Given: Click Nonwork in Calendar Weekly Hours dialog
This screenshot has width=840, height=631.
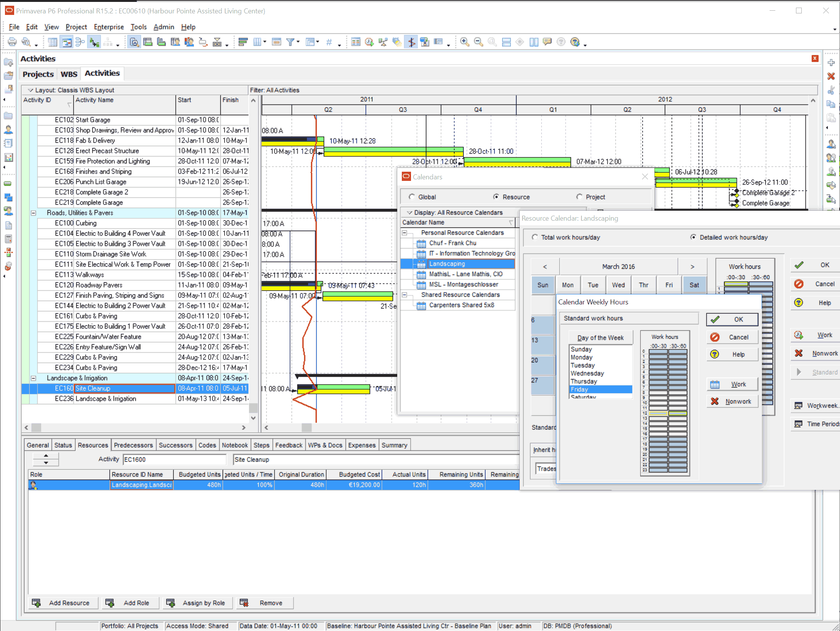Looking at the screenshot, I should pos(732,402).
